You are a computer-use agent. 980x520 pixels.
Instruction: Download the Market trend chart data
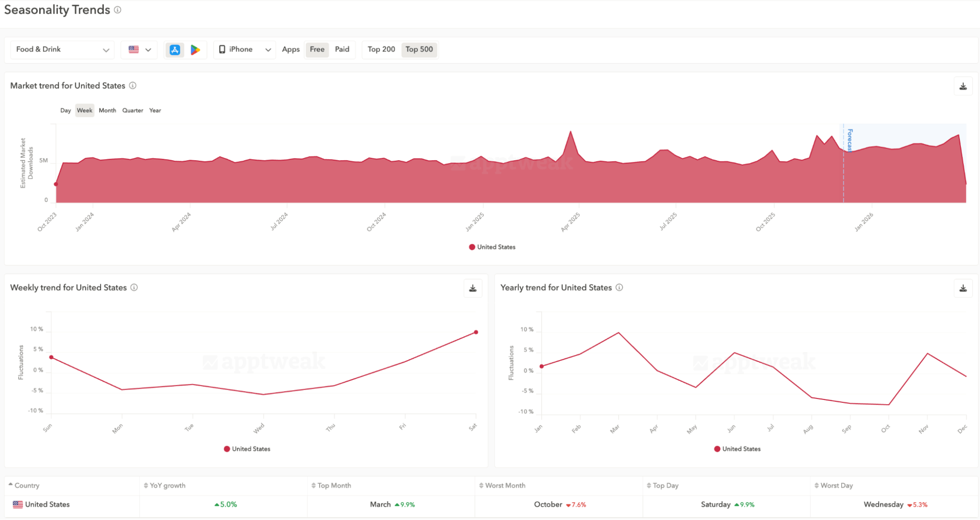963,86
